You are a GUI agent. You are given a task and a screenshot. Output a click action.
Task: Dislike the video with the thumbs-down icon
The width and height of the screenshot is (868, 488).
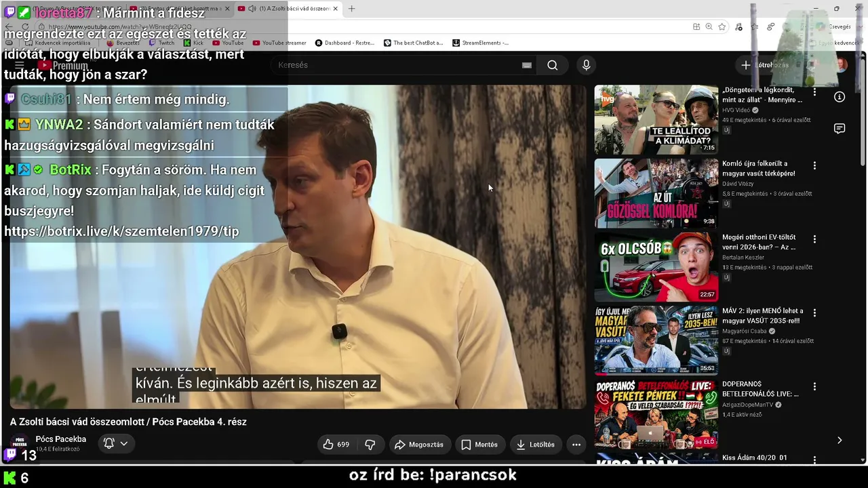pos(370,445)
